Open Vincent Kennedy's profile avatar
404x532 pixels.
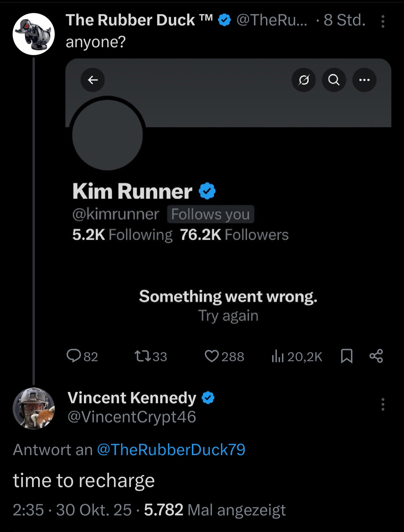34,408
